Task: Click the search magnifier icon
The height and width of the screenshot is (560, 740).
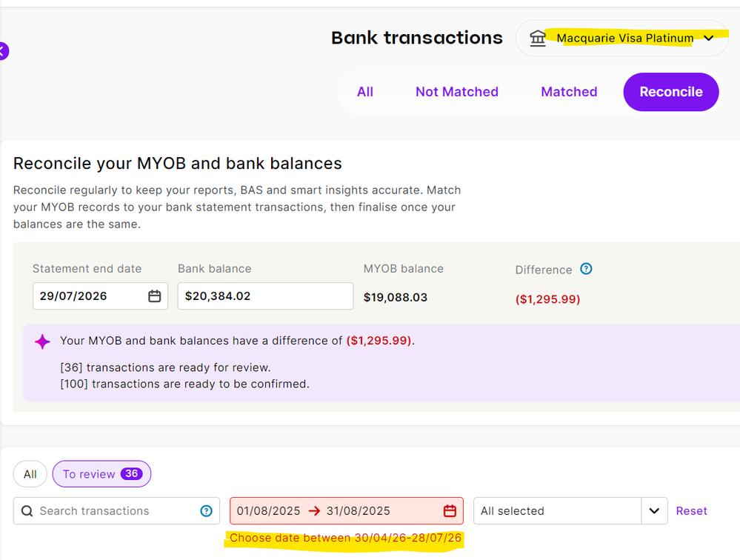Action: point(27,511)
